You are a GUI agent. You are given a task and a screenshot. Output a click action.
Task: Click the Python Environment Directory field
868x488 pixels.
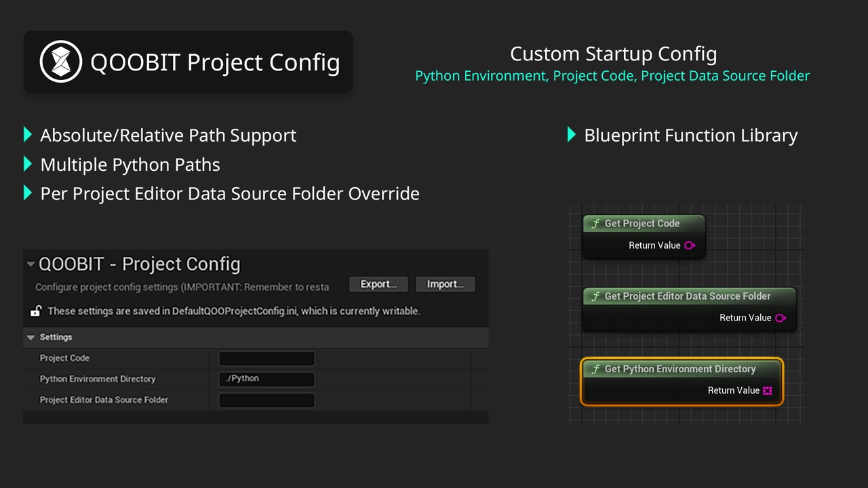(267, 379)
